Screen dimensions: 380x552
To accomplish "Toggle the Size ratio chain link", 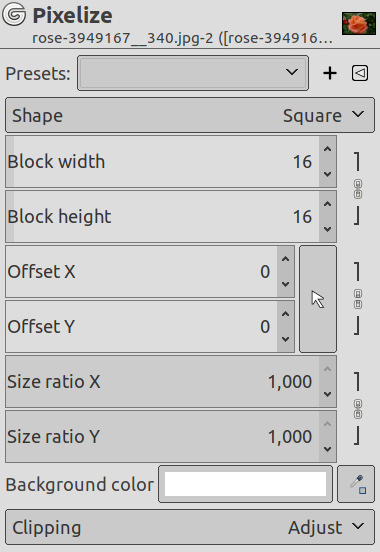I will [x=358, y=409].
